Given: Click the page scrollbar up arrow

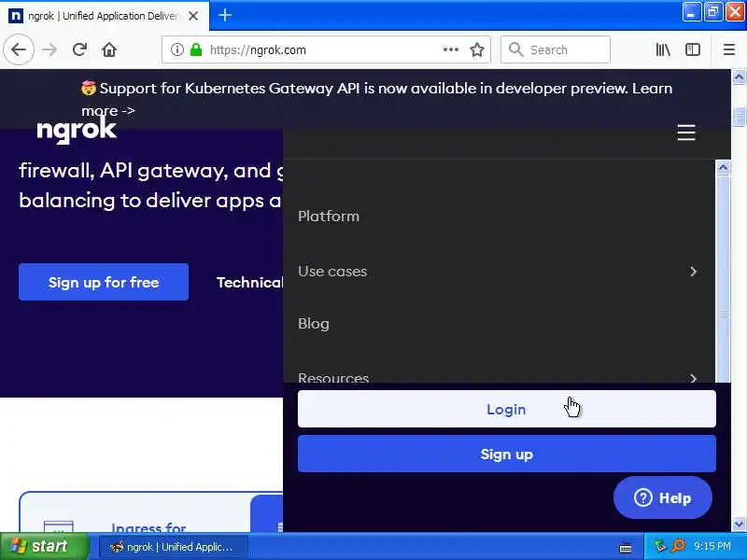Looking at the screenshot, I should 739,77.
